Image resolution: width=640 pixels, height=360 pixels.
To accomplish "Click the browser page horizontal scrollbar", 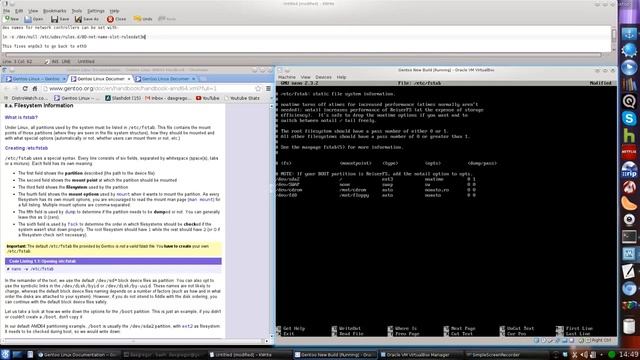I will tap(133, 340).
